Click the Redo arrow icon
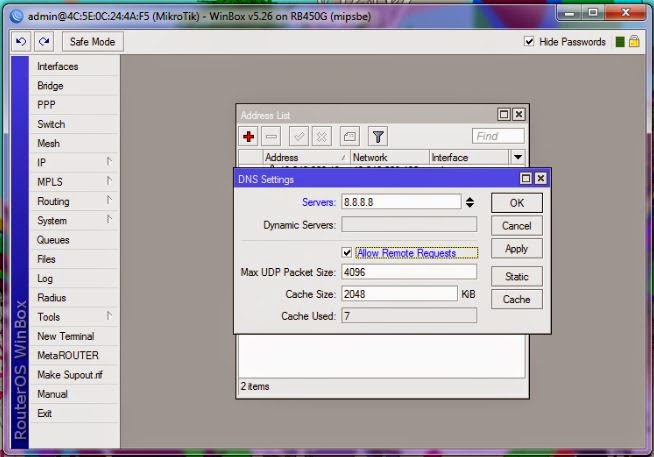 44,42
